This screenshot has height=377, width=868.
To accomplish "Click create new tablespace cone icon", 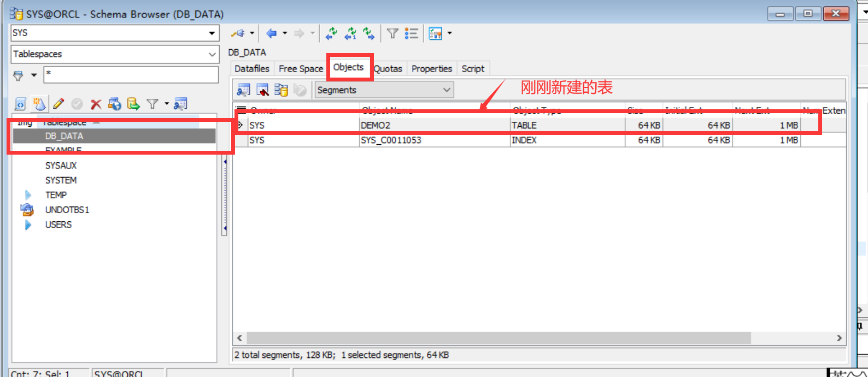I will pos(39,104).
